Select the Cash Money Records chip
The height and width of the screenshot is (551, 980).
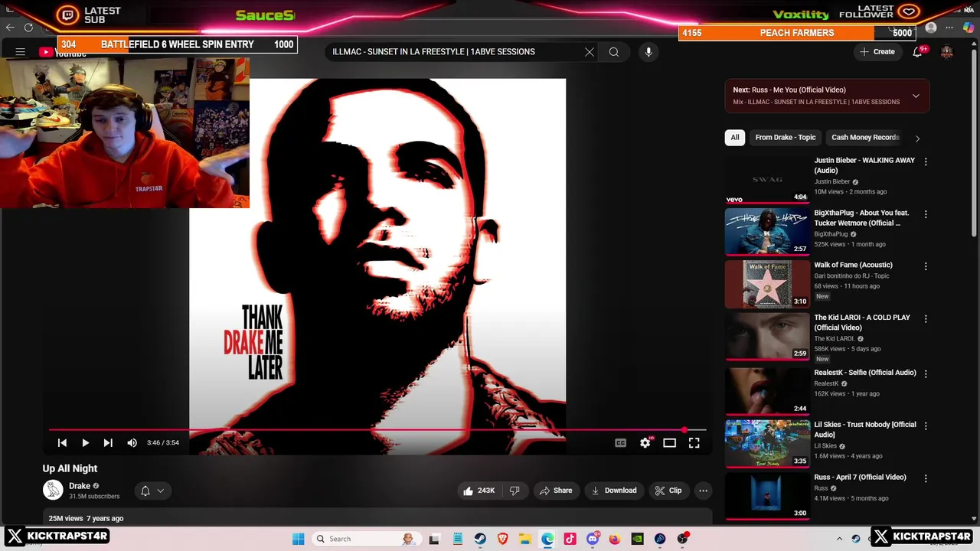(865, 138)
